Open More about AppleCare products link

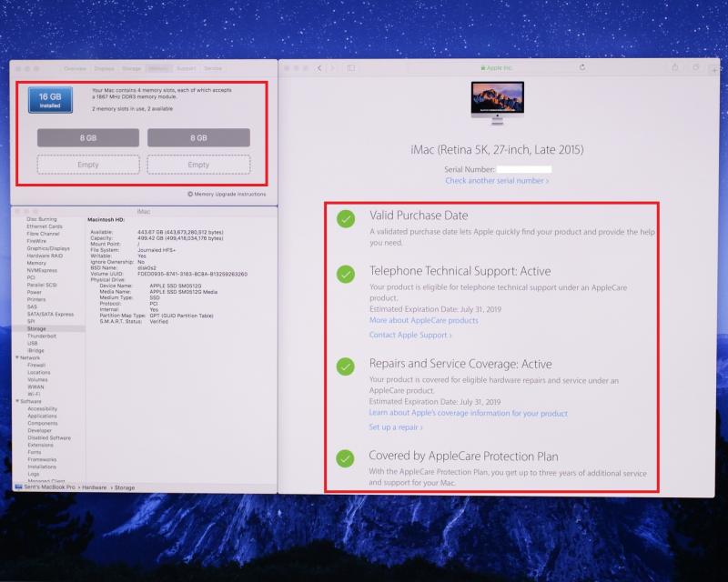point(423,320)
